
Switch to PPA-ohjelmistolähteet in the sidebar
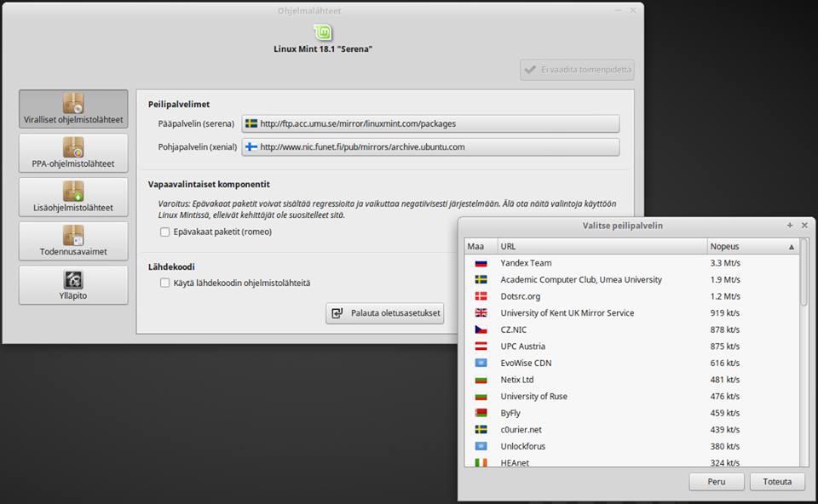pos(73,153)
